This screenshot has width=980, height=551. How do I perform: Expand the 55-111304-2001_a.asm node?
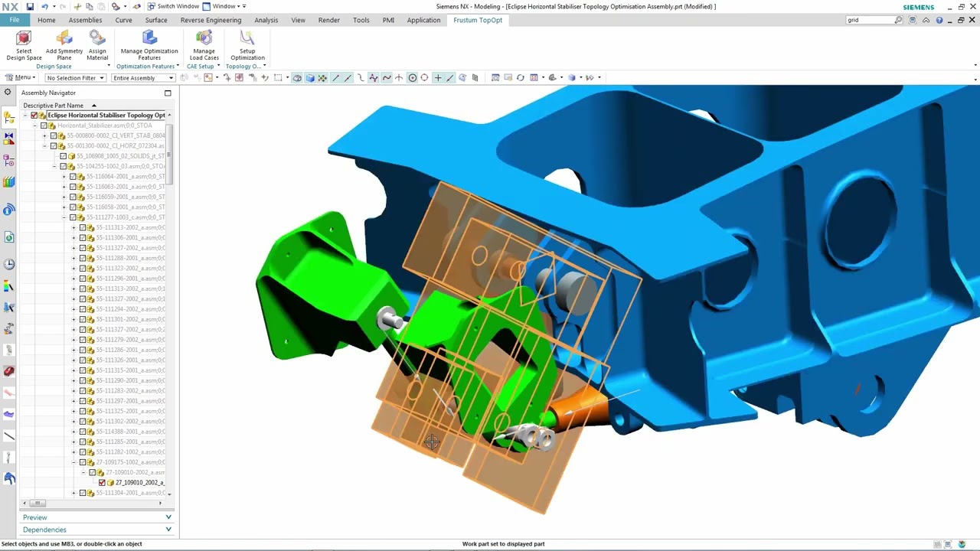(74, 493)
